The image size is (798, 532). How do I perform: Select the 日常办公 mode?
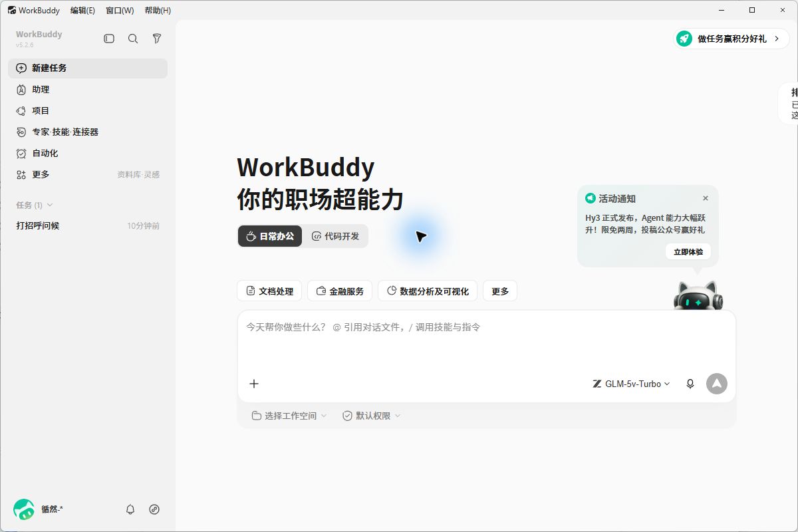[x=270, y=236]
